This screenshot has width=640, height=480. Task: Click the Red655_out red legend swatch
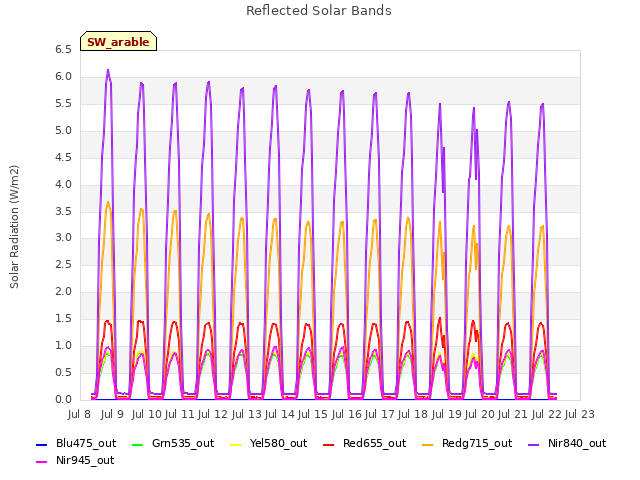point(329,444)
